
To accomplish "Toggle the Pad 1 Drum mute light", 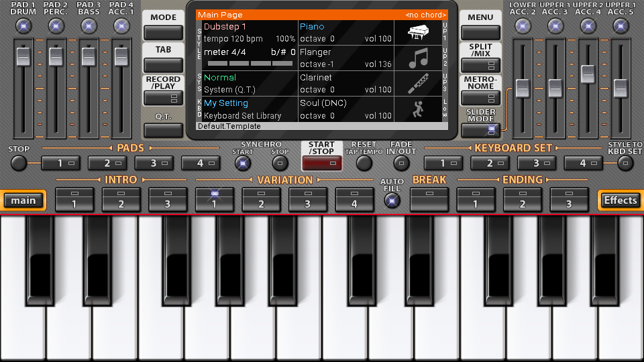I will 23,26.
